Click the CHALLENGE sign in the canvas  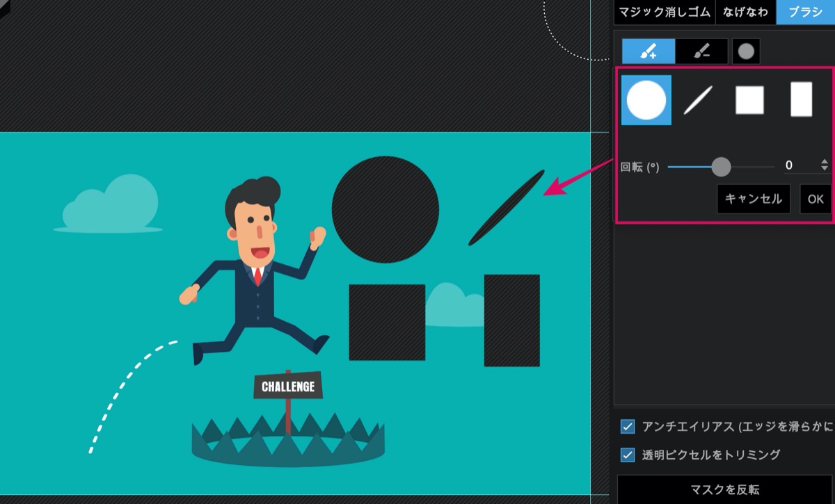(x=288, y=386)
